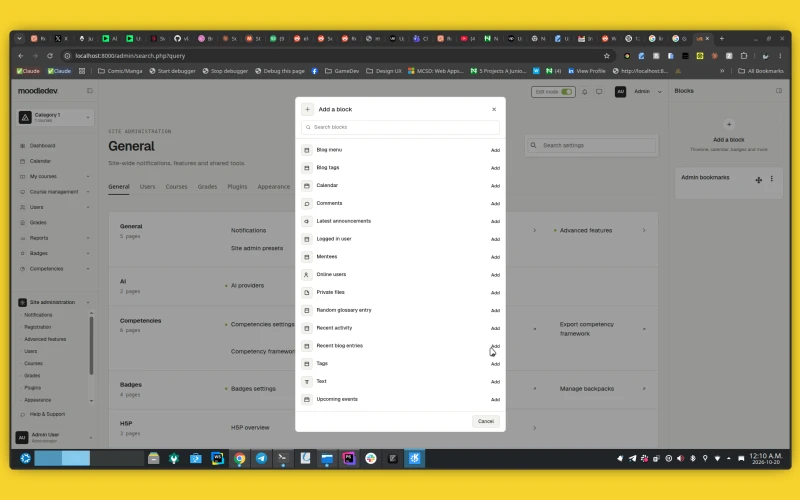Collapse the left sidebar
Image resolution: width=800 pixels, height=500 pixels.
pyautogui.click(x=90, y=91)
